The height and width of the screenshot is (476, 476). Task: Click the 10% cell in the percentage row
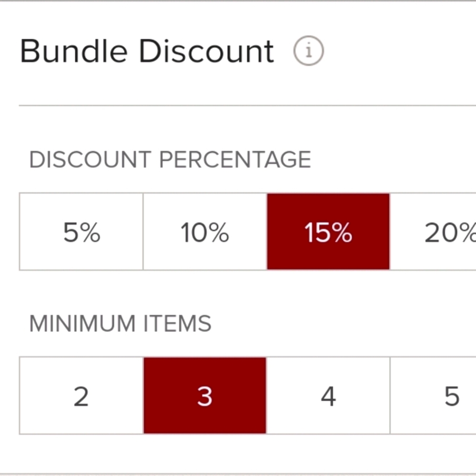click(205, 232)
